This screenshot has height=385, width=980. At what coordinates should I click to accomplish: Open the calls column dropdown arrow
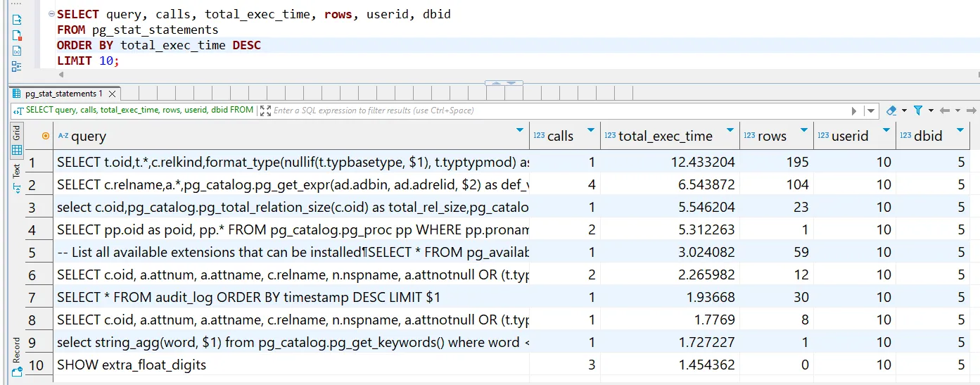click(x=590, y=130)
